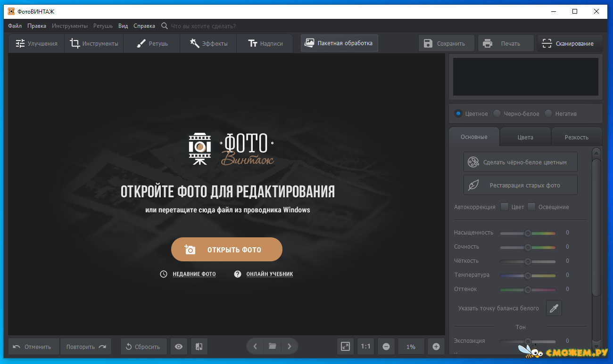The width and height of the screenshot is (613, 364).
Task: Click the 1% zoom value field
Action: click(x=411, y=347)
